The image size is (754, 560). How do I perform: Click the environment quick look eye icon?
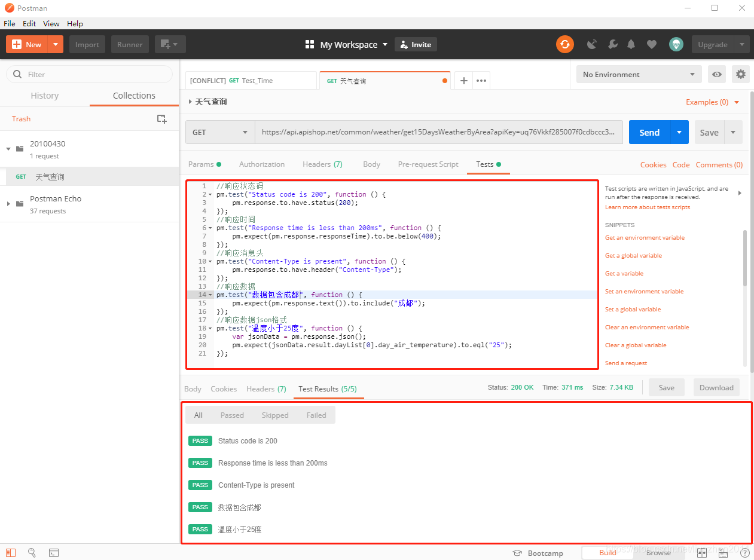[717, 74]
